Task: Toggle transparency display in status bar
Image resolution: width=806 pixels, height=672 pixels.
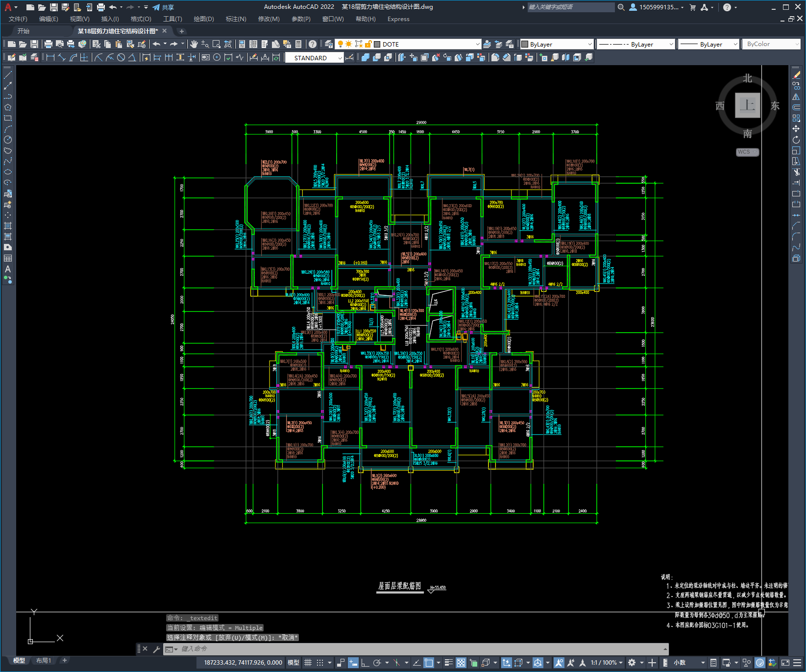Action: (461, 663)
